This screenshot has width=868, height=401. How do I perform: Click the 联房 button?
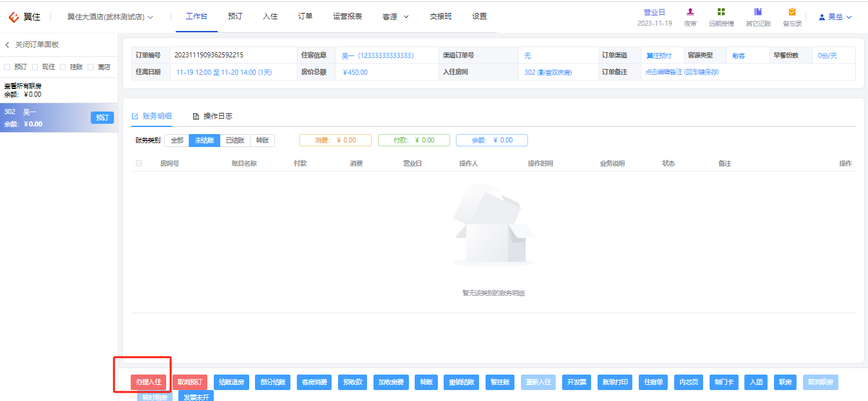pos(785,382)
